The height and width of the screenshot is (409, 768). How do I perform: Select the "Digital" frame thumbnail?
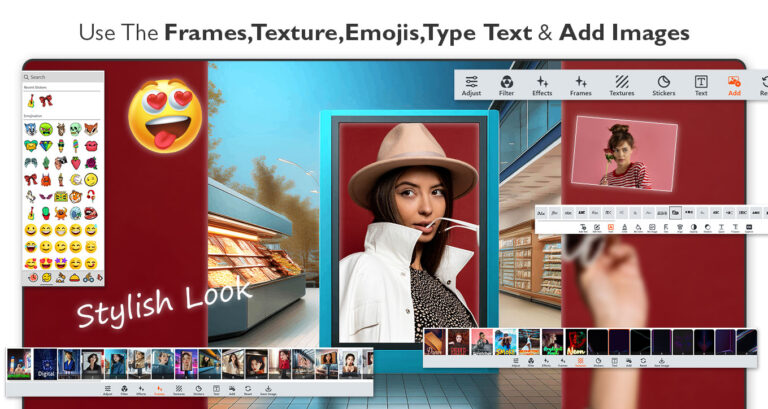pyautogui.click(x=45, y=363)
